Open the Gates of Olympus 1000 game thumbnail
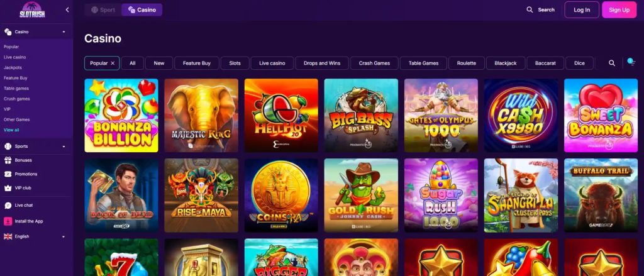Viewport: 644px width, 276px height. click(x=441, y=116)
